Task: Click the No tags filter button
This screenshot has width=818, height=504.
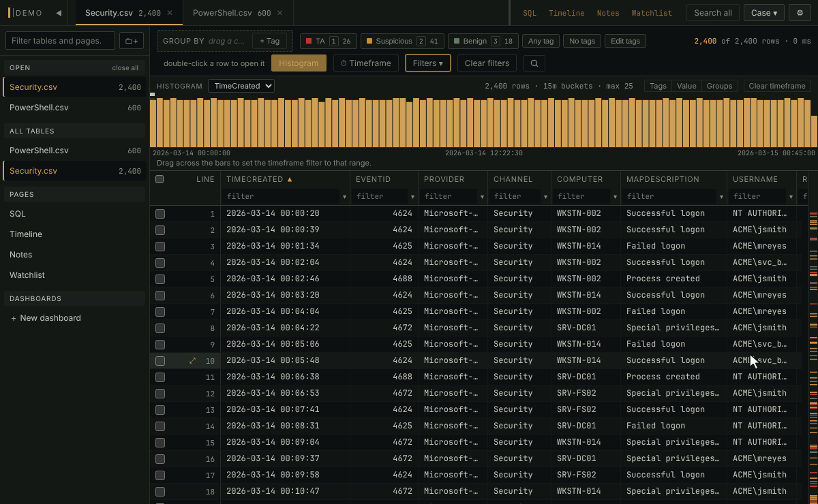Action: point(582,41)
